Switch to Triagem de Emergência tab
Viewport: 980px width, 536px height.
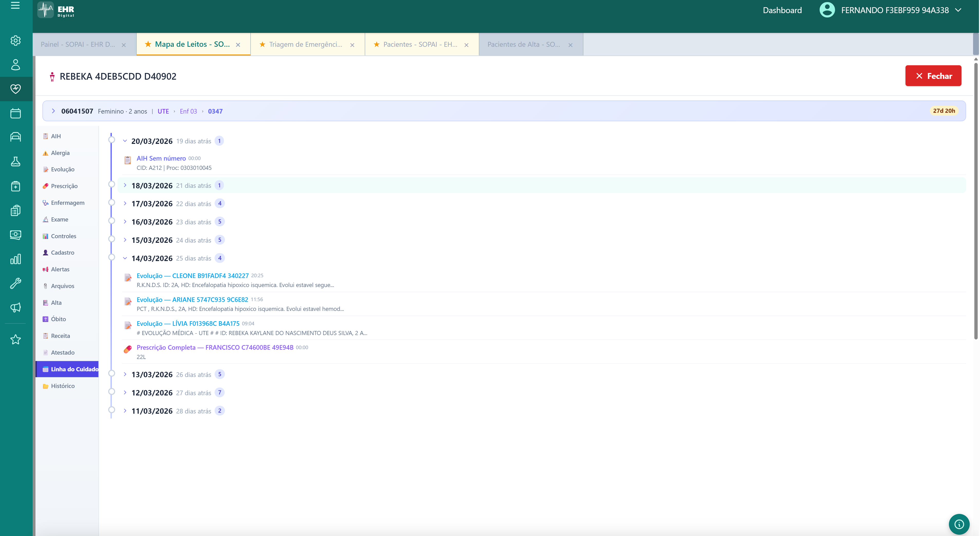[x=306, y=44]
